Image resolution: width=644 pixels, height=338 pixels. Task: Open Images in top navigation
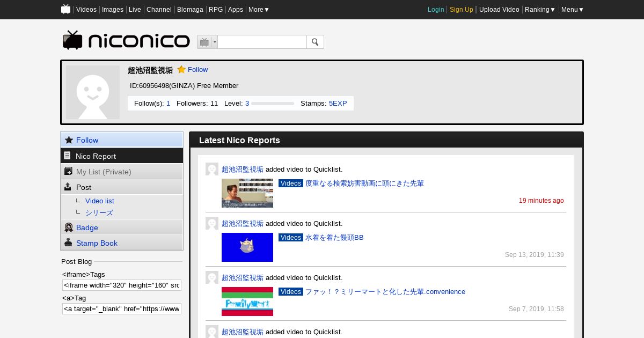[x=113, y=10]
